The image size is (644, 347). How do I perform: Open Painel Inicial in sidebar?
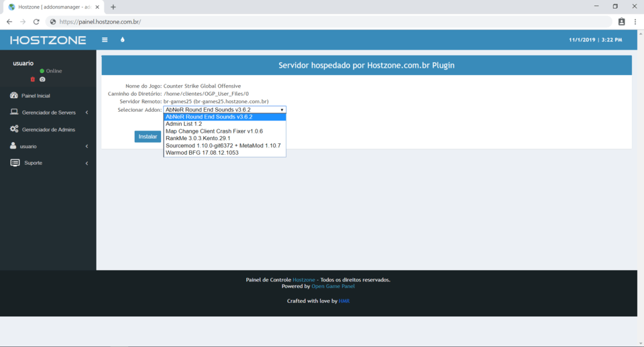click(x=36, y=96)
